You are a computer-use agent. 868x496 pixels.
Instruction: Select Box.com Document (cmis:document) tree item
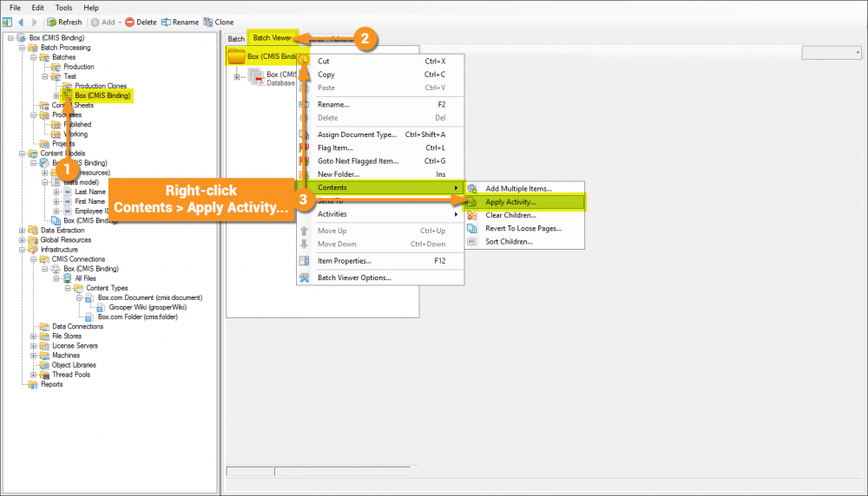(x=150, y=298)
